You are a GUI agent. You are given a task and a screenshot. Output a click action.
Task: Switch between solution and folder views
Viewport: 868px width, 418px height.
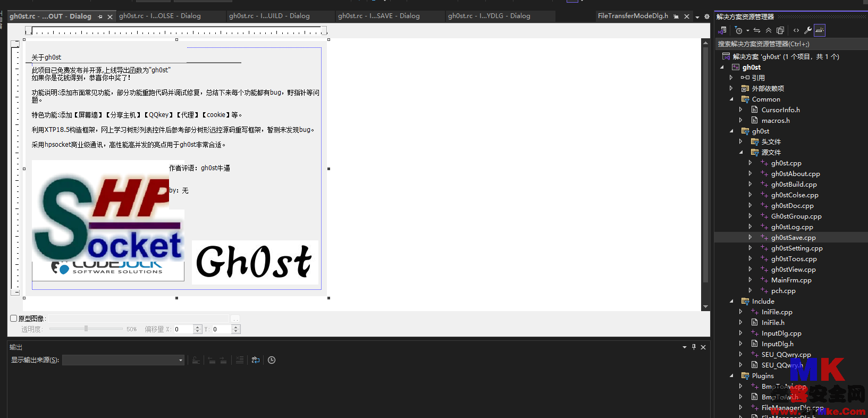722,30
